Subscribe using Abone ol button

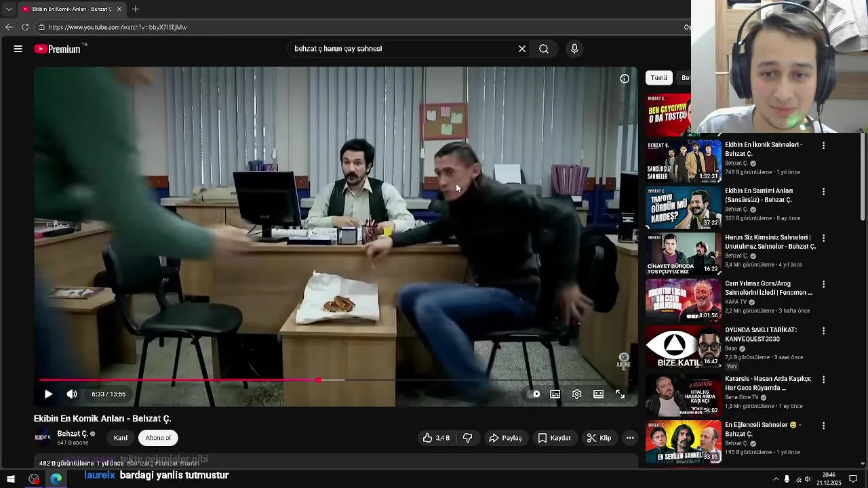pyautogui.click(x=158, y=438)
